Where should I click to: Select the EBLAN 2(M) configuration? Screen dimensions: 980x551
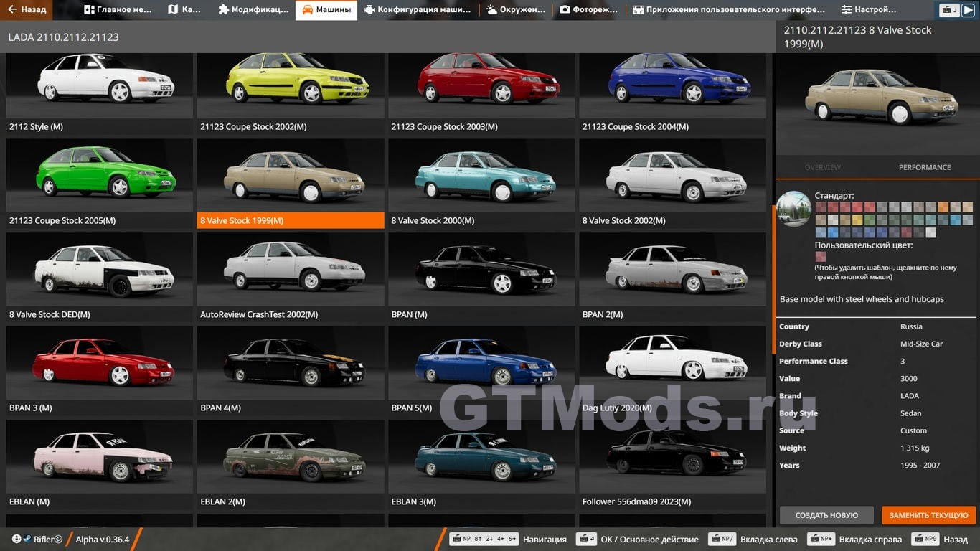click(291, 465)
